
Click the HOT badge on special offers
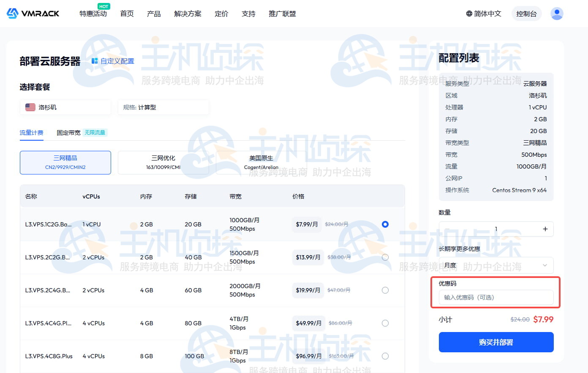103,6
